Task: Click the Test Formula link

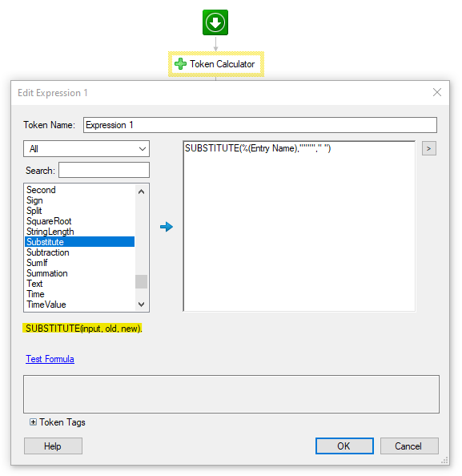Action: pos(50,359)
